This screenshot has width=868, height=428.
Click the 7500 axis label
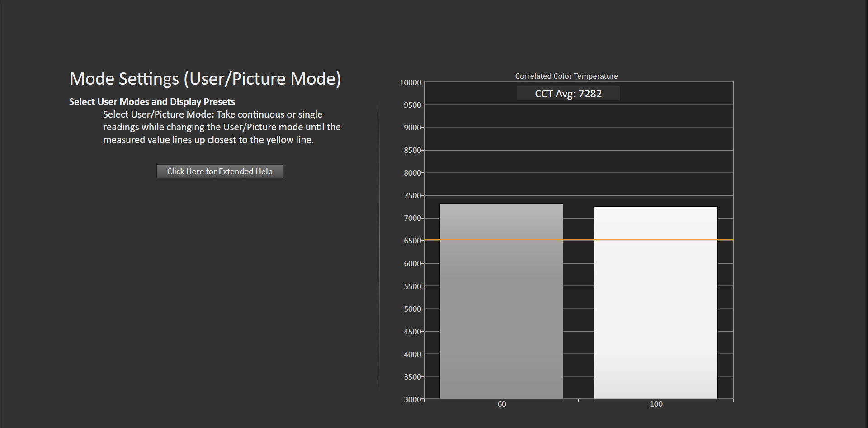pos(412,195)
